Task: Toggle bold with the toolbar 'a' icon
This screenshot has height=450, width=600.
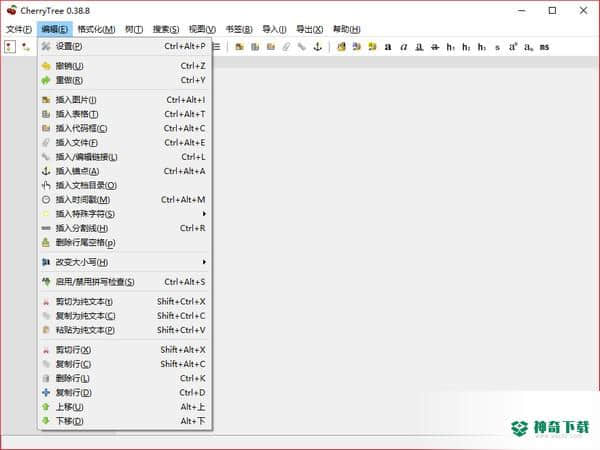Action: point(388,47)
